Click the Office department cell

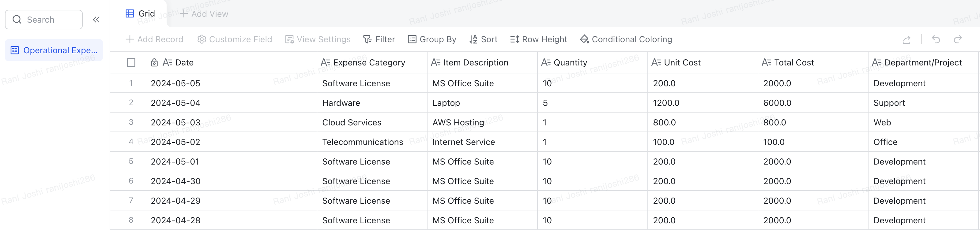tap(923, 142)
